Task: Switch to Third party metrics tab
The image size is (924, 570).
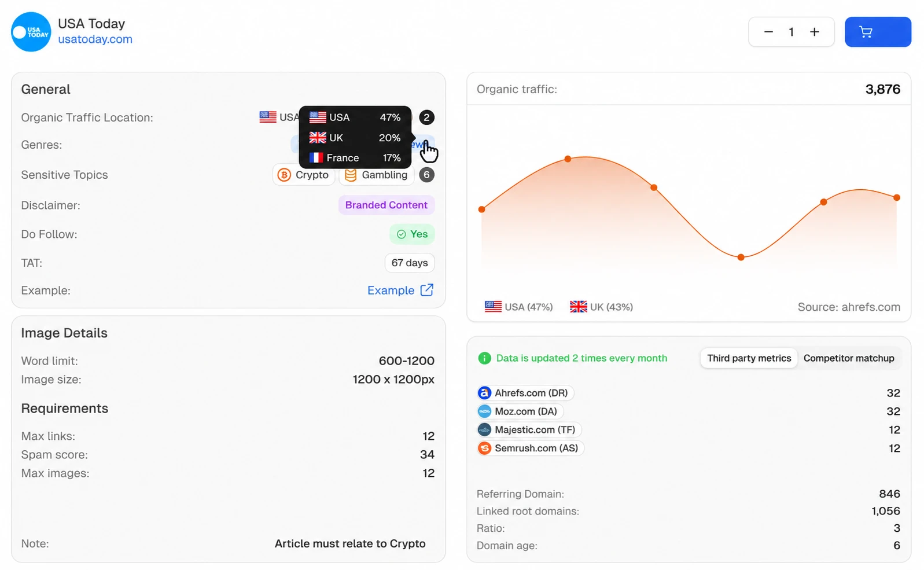Action: [749, 358]
